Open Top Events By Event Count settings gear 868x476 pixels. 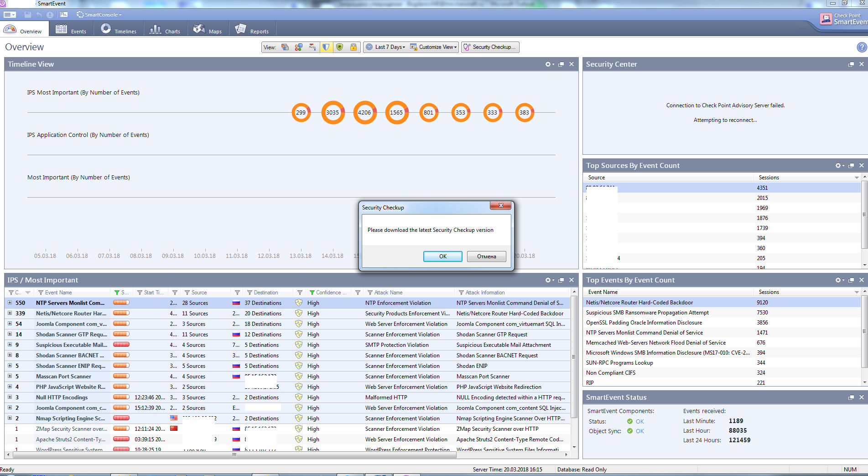coord(840,280)
